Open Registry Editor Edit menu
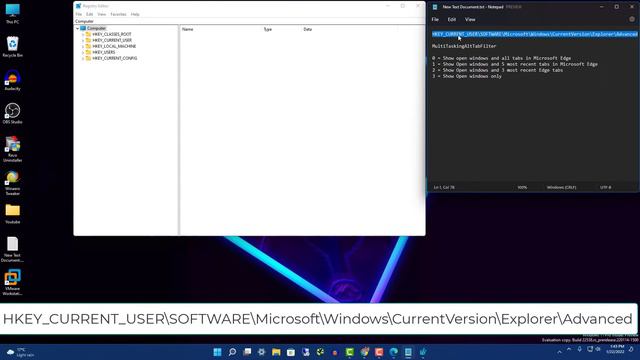Image resolution: width=640 pixels, height=360 pixels. (x=89, y=14)
